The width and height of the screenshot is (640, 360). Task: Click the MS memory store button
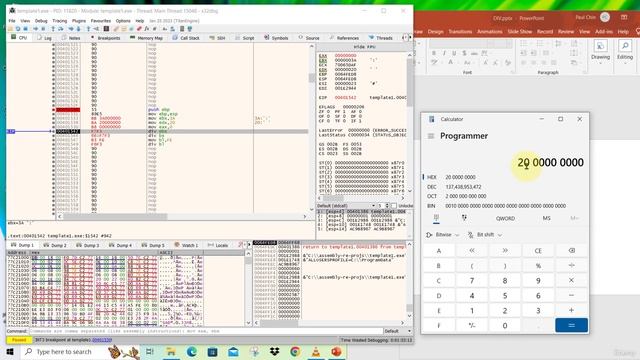[547, 218]
